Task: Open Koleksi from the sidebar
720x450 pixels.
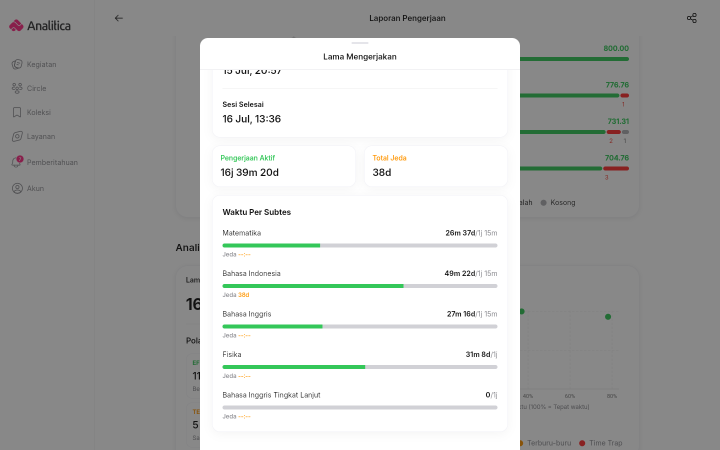Action: [x=31, y=112]
